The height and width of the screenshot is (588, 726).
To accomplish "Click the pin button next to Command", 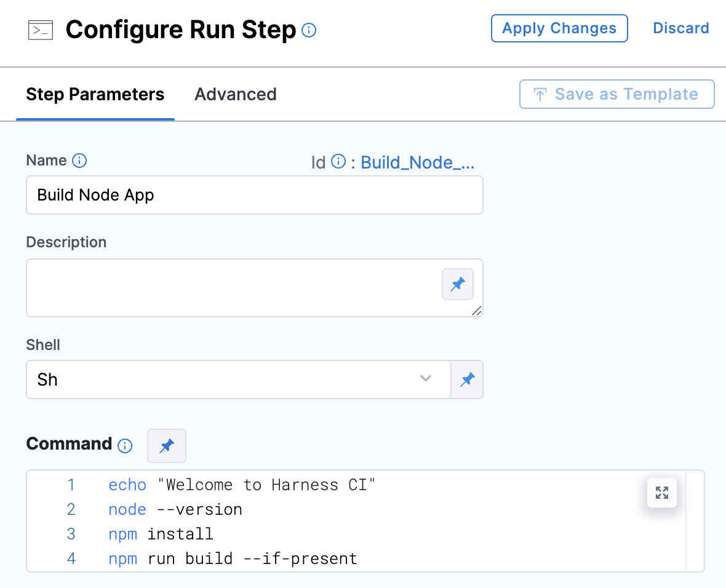I will 167,446.
